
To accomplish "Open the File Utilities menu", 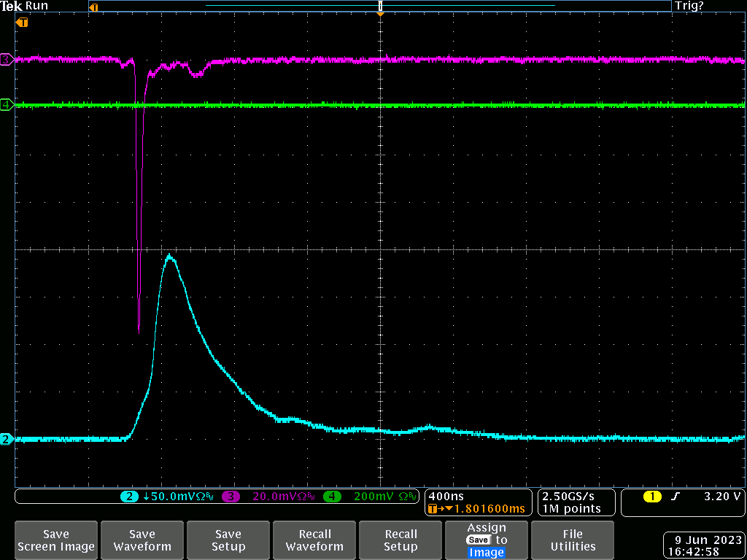I will [573, 540].
